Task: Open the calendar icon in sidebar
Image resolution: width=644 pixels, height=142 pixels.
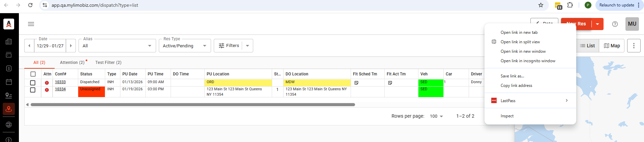Action: coord(9,82)
